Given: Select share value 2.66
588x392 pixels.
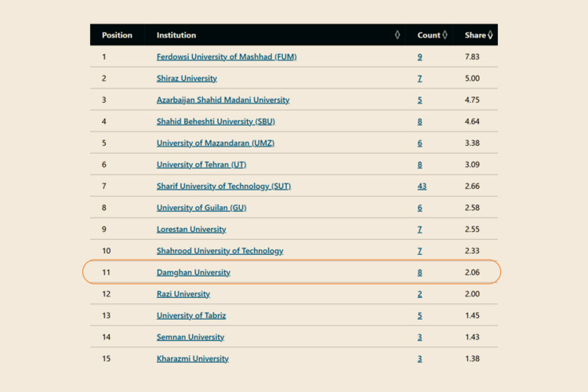Looking at the screenshot, I should 472,186.
